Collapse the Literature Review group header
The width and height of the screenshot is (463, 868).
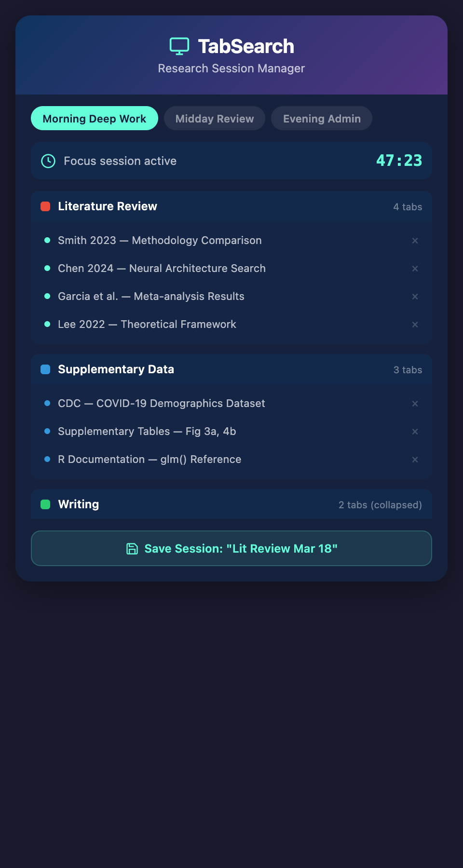click(x=231, y=206)
